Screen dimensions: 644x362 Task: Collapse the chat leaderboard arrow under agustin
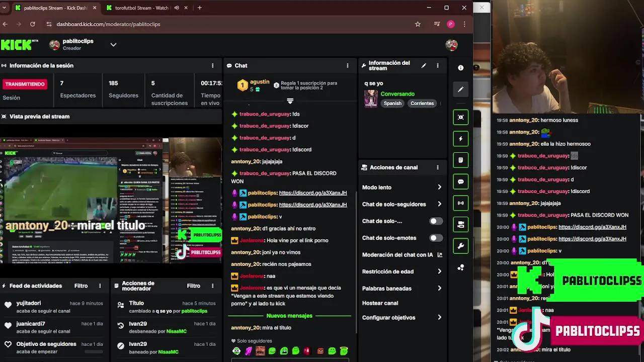coord(290,101)
